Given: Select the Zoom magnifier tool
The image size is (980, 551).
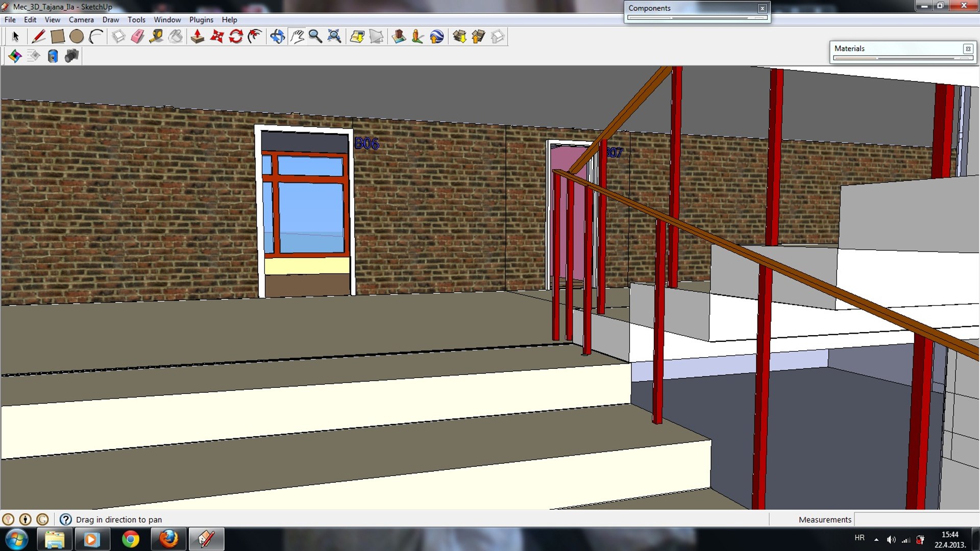Looking at the screenshot, I should pos(315,36).
